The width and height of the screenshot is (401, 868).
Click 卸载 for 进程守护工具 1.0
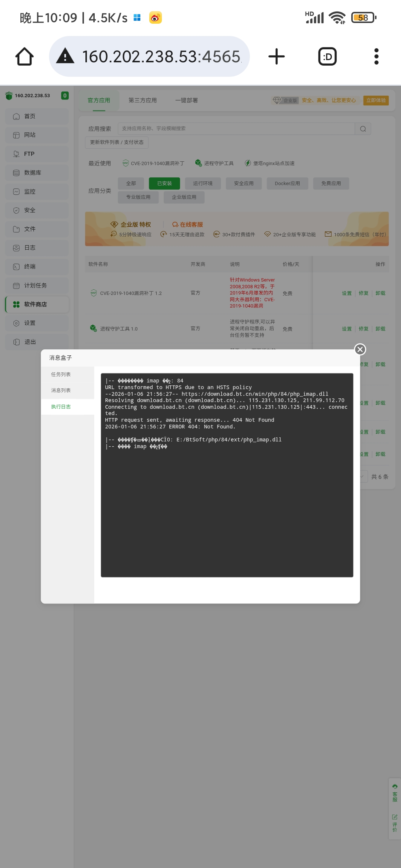point(380,329)
